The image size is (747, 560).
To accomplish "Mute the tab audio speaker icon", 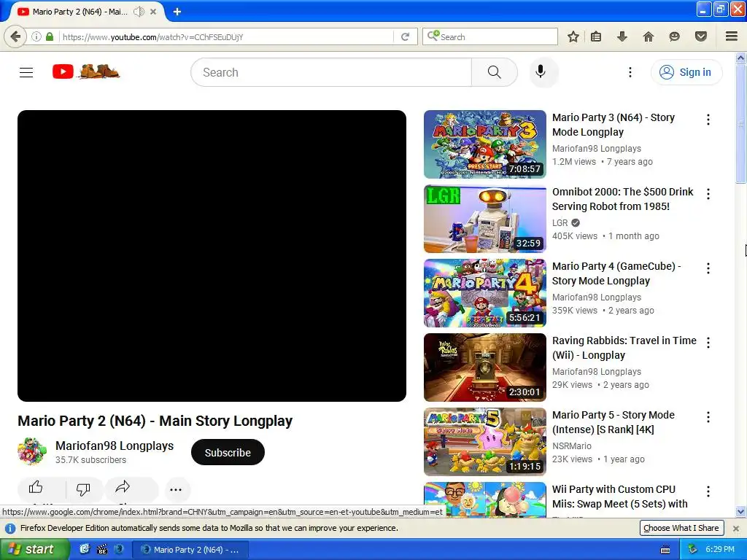I will (x=139, y=12).
